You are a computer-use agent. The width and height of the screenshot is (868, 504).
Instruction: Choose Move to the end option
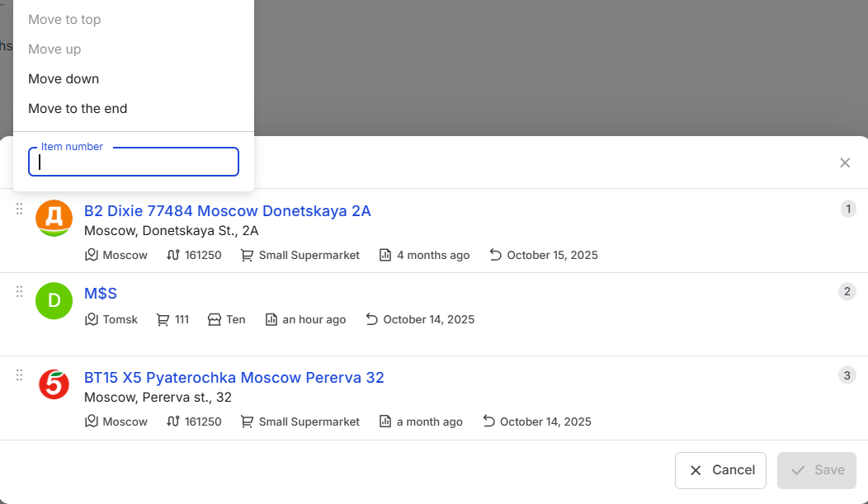coord(78,109)
